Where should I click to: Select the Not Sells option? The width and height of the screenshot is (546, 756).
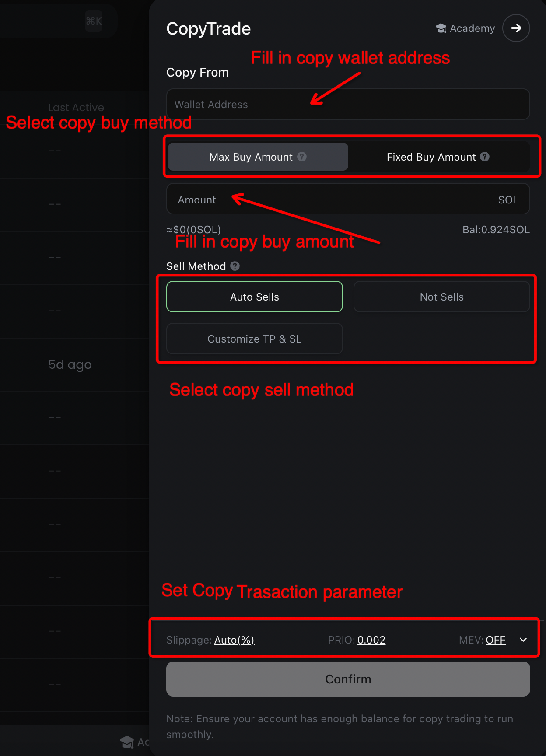click(x=441, y=297)
